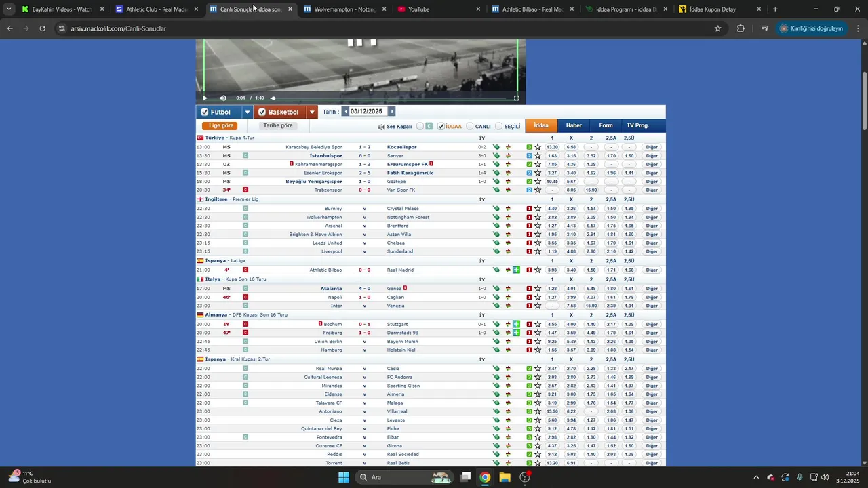868x488 pixels.
Task: Open the Atalanta team link
Action: pyautogui.click(x=331, y=289)
